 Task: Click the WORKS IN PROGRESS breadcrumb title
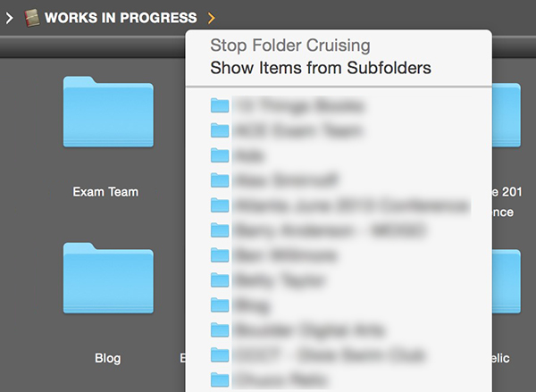point(121,18)
